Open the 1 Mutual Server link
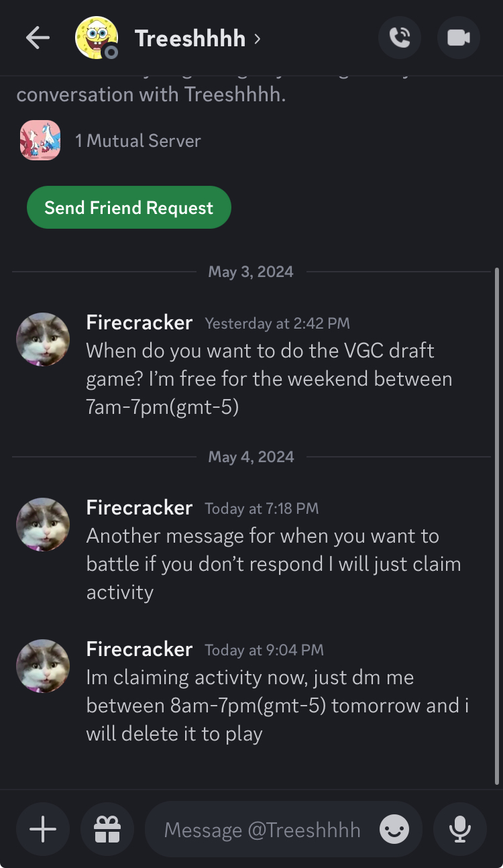 click(137, 141)
